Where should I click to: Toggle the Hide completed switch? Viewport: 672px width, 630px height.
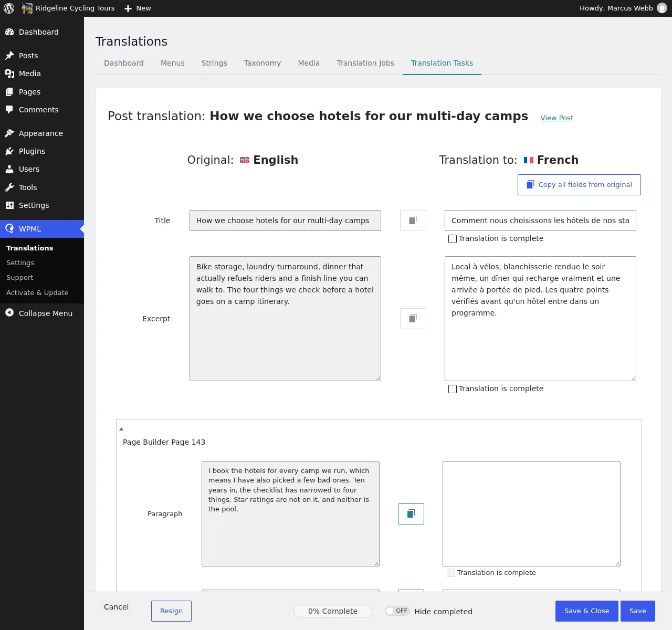click(397, 611)
